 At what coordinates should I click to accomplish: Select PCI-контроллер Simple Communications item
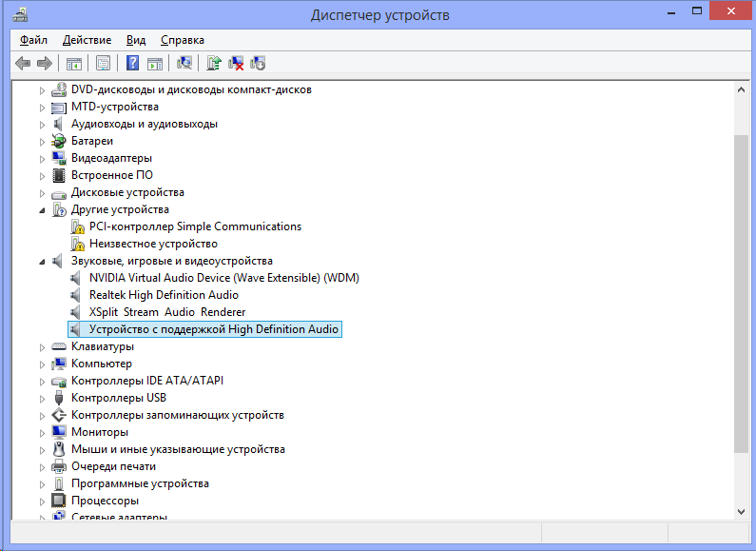(195, 226)
